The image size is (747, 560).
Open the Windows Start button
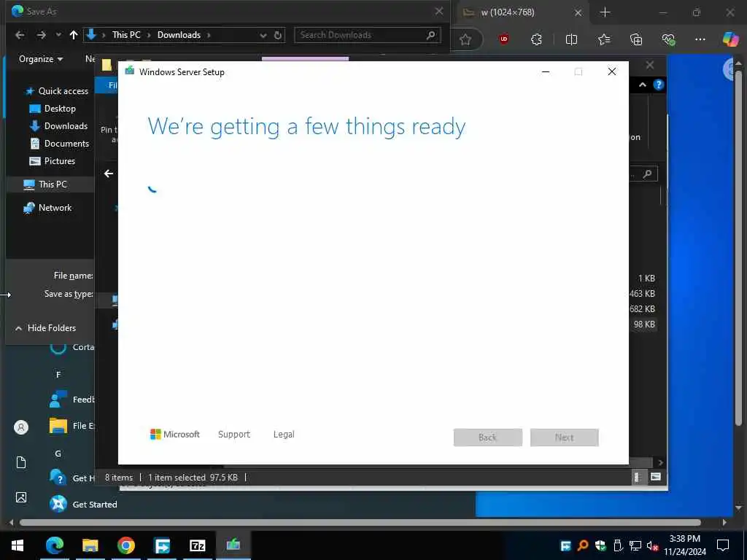(x=18, y=545)
